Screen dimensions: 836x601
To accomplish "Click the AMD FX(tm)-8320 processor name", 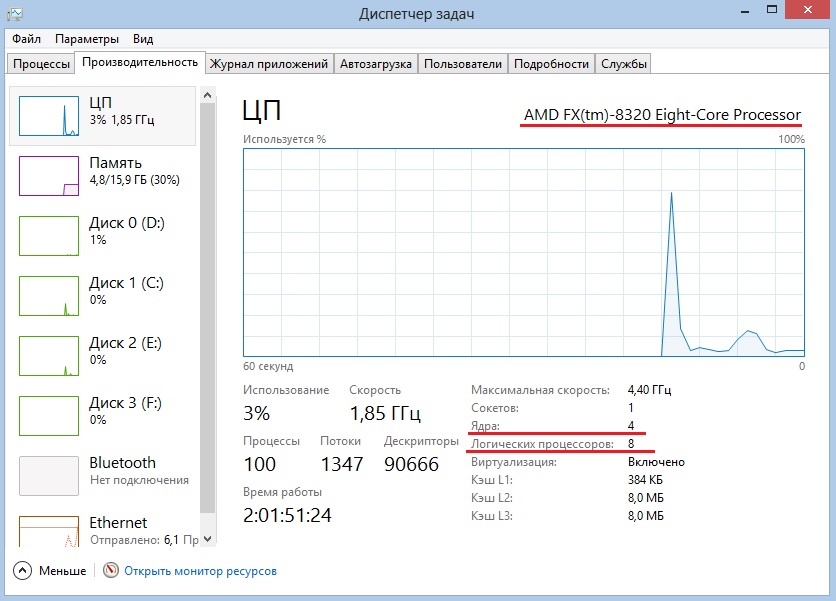I will (662, 115).
